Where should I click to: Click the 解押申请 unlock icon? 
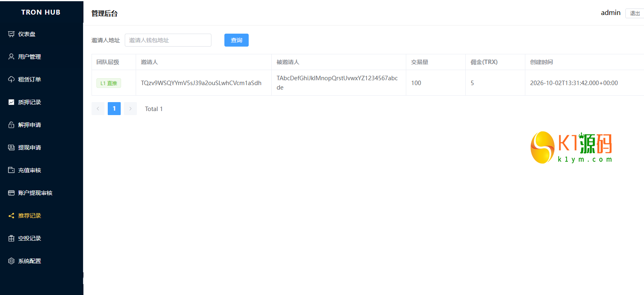pyautogui.click(x=11, y=125)
